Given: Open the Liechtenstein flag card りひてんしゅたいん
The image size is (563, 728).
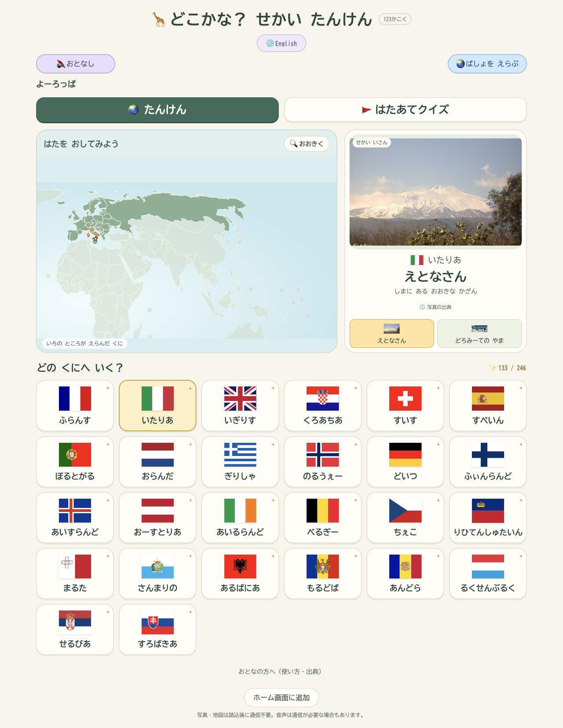Looking at the screenshot, I should [x=488, y=518].
